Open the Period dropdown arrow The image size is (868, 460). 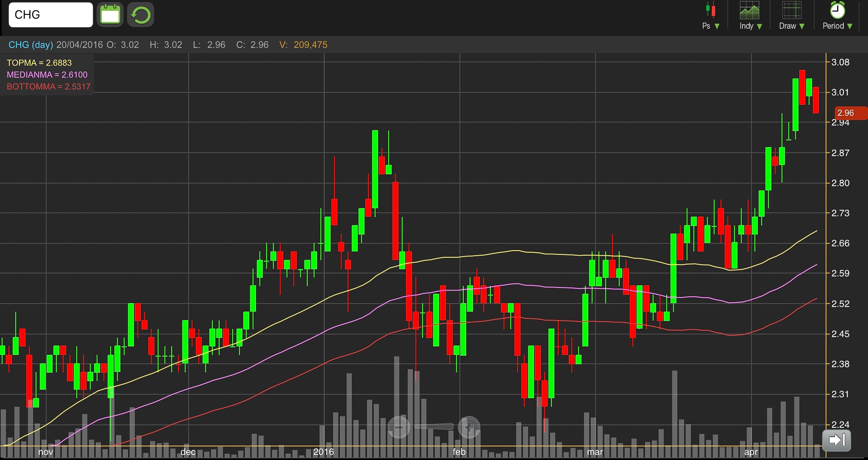tap(850, 26)
